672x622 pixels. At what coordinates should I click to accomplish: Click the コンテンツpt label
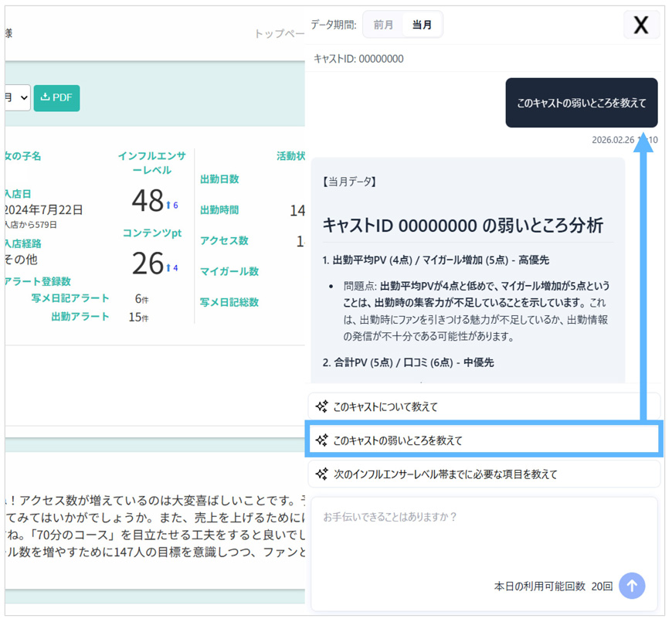[x=151, y=233]
